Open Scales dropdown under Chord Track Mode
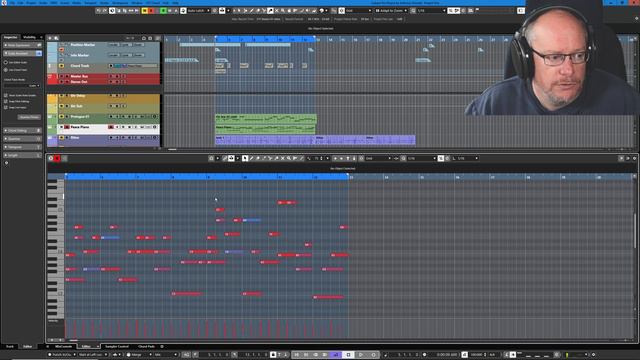The width and height of the screenshot is (640, 360). (22, 86)
